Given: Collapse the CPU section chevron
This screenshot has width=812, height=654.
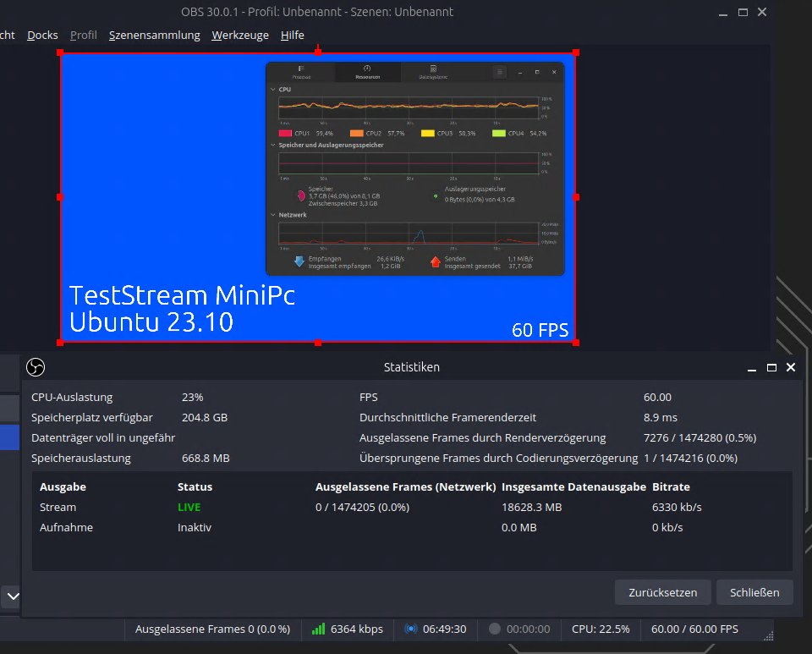Looking at the screenshot, I should coord(272,89).
